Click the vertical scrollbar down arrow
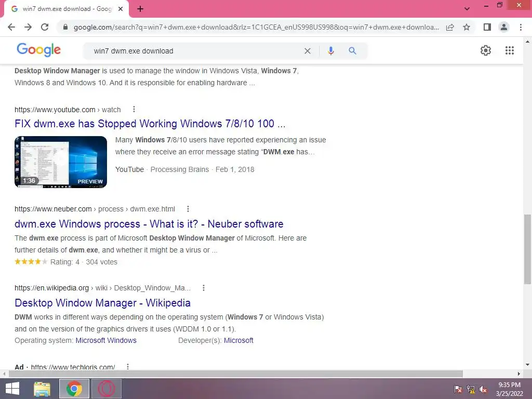This screenshot has height=399, width=532. (527, 365)
